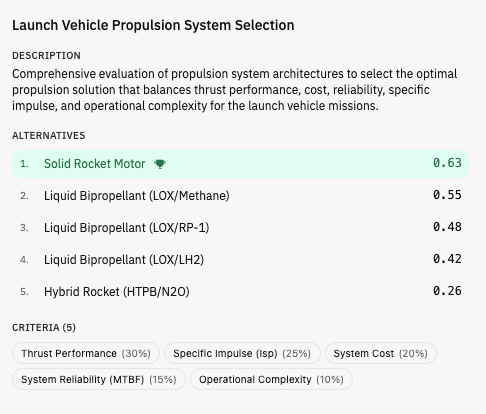Image resolution: width=486 pixels, height=414 pixels.
Task: Click the Launch Vehicle Propulsion System Selection title
Action: pyautogui.click(x=153, y=25)
